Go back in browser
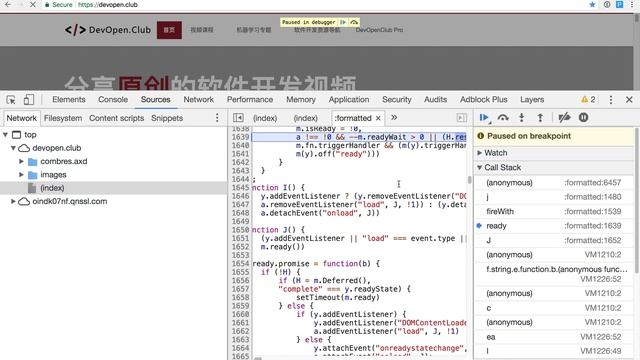The height and width of the screenshot is (360, 640). [x=8, y=4]
